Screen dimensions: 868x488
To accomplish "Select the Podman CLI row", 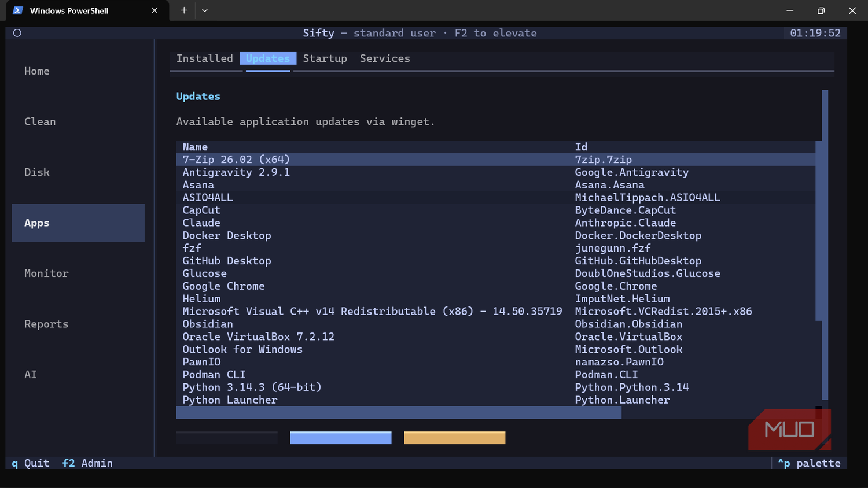I will [x=496, y=375].
